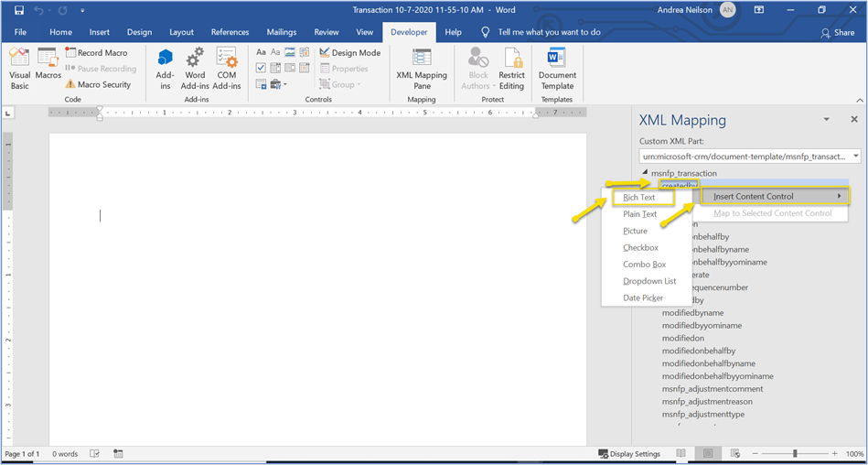Save the document from Quick Access
Image resolution: width=868 pixels, height=465 pixels.
pos(18,10)
